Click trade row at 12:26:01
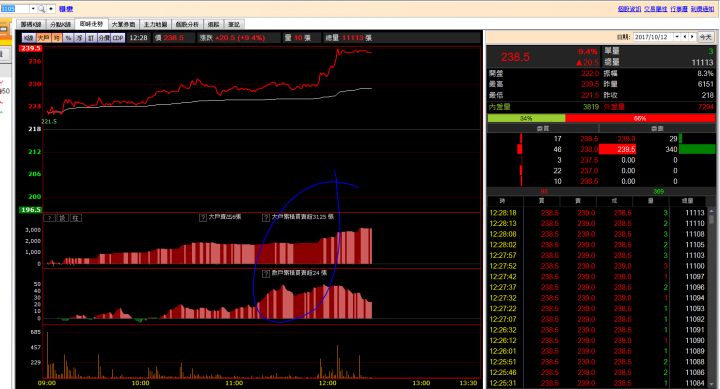 point(597,351)
